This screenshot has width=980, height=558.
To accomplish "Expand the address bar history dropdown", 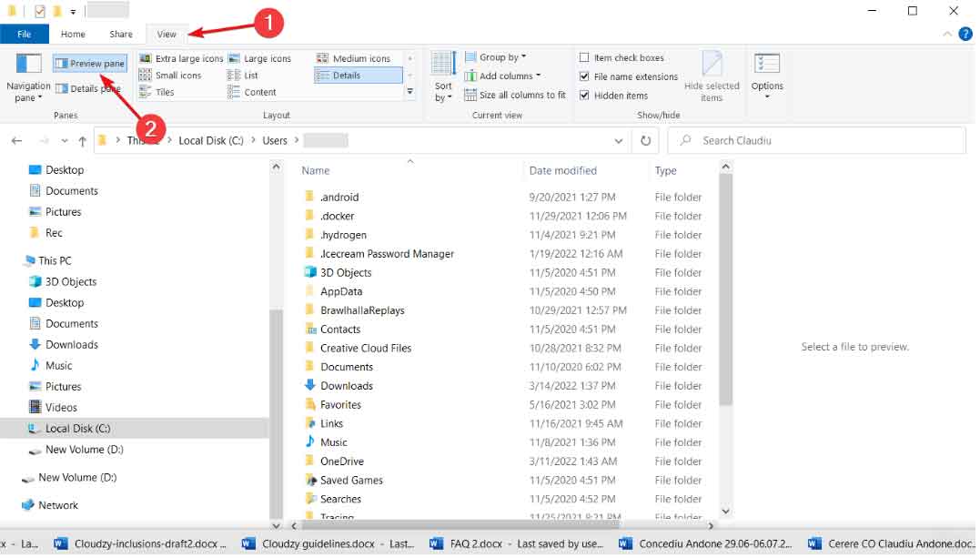I will (x=619, y=141).
